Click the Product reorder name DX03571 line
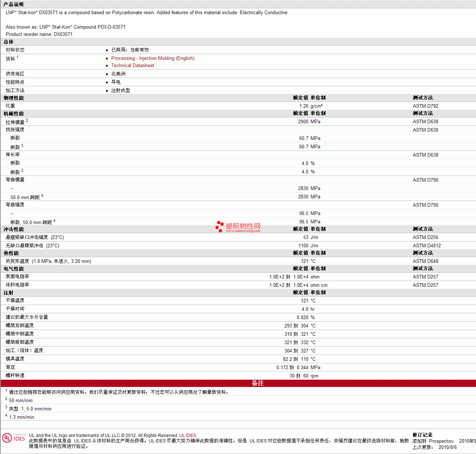Viewport: 476px width, 454px height. pyautogui.click(x=39, y=34)
